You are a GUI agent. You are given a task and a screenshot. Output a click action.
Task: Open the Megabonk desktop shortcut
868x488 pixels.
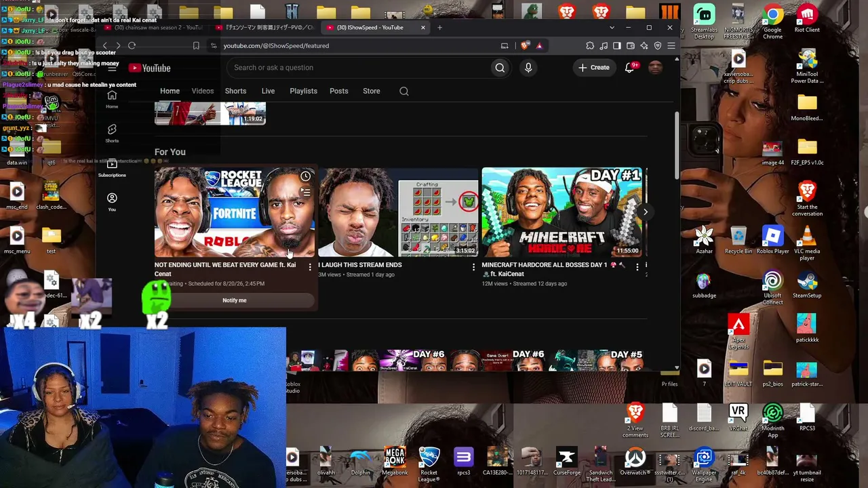(395, 462)
